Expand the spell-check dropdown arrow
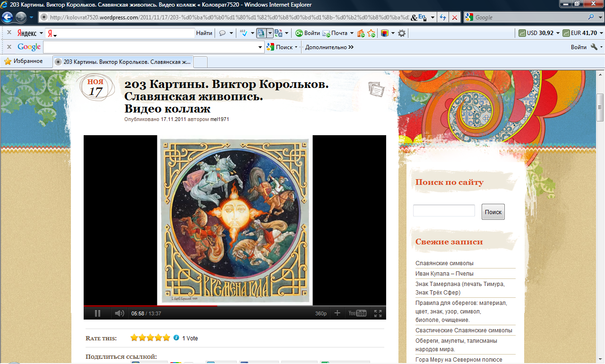Screen dimensions: 605x364 253,33
